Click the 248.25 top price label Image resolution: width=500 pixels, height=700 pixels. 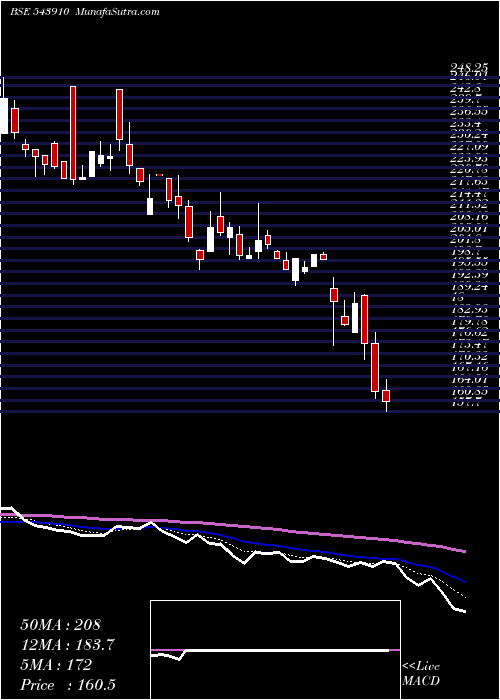click(x=469, y=66)
